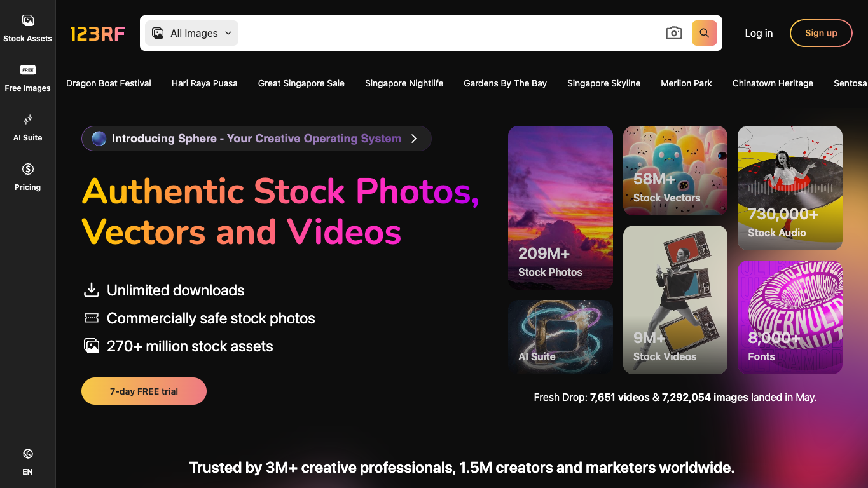Open the 730,000+ Stock Audio card
868x488 pixels.
click(x=790, y=188)
